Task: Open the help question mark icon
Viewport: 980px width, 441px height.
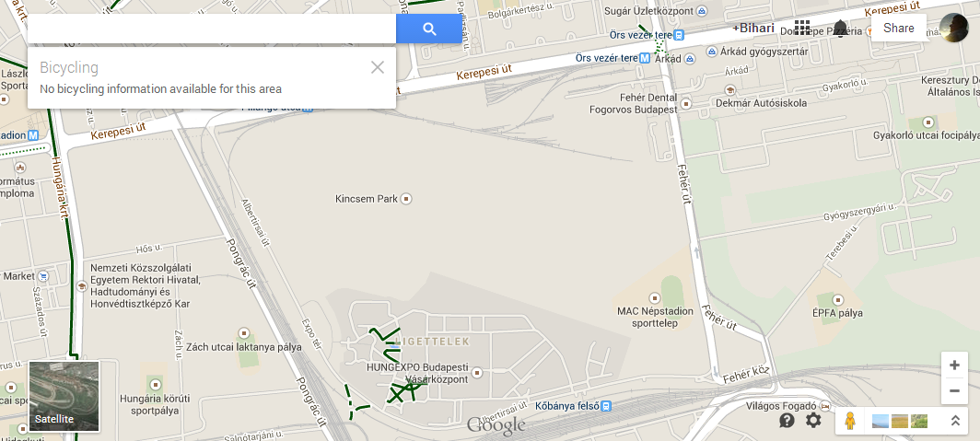Action: (x=787, y=421)
